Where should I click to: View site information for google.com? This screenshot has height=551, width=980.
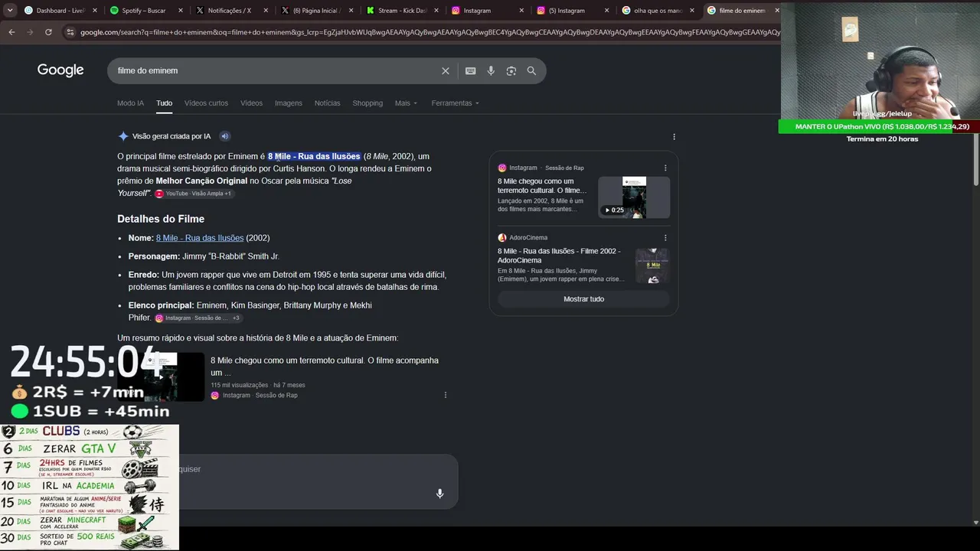[70, 32]
